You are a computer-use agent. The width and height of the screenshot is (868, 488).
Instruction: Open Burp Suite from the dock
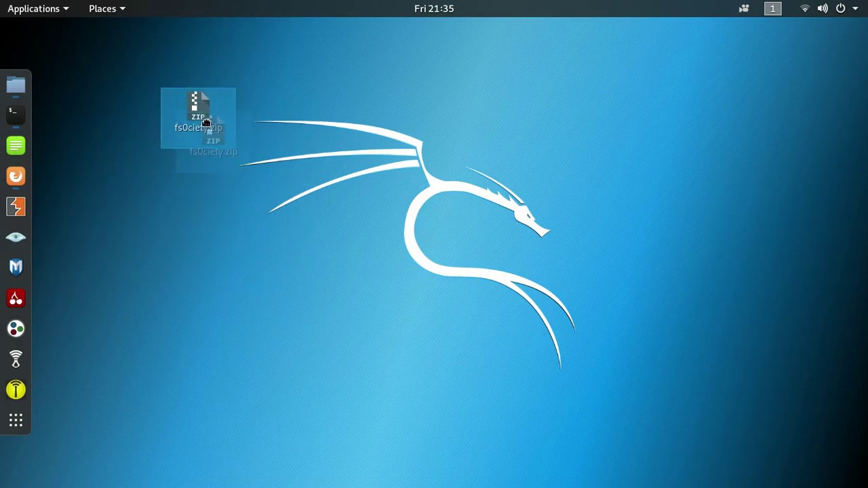(16, 207)
